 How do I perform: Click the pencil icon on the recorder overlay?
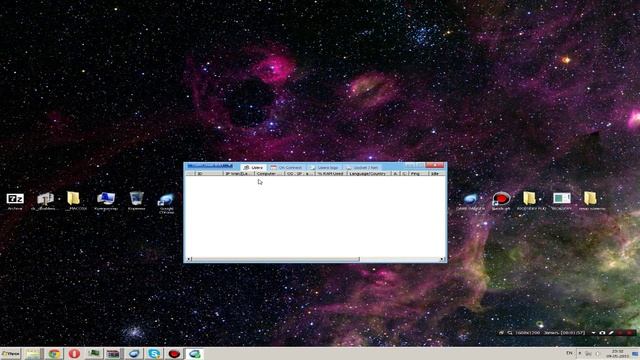(x=611, y=333)
